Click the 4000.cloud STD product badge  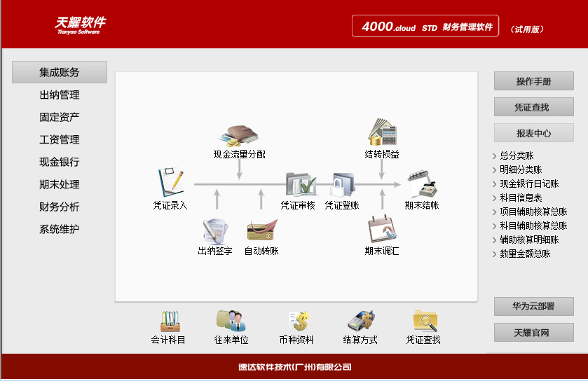coord(425,26)
